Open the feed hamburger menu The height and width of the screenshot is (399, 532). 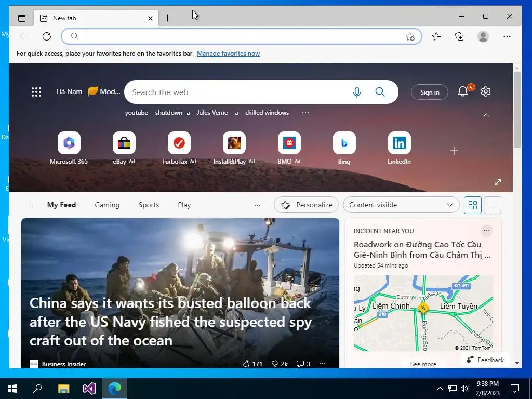pos(30,205)
